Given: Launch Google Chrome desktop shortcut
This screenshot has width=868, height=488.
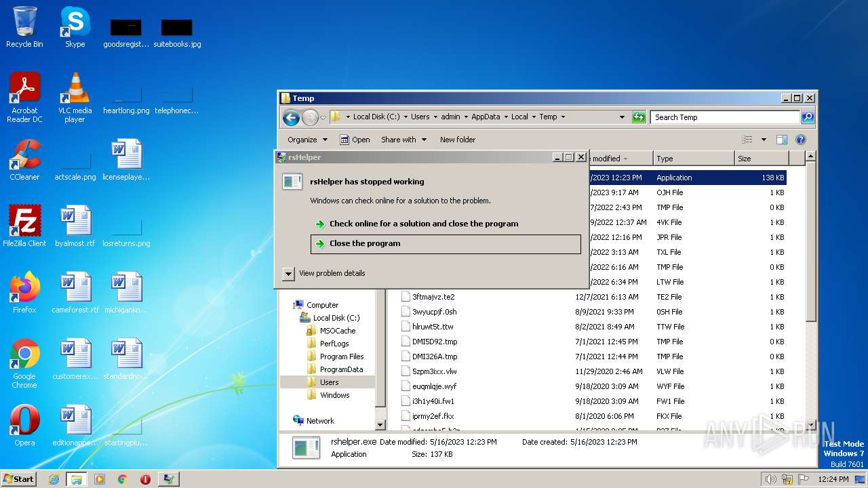Looking at the screenshot, I should 24,364.
